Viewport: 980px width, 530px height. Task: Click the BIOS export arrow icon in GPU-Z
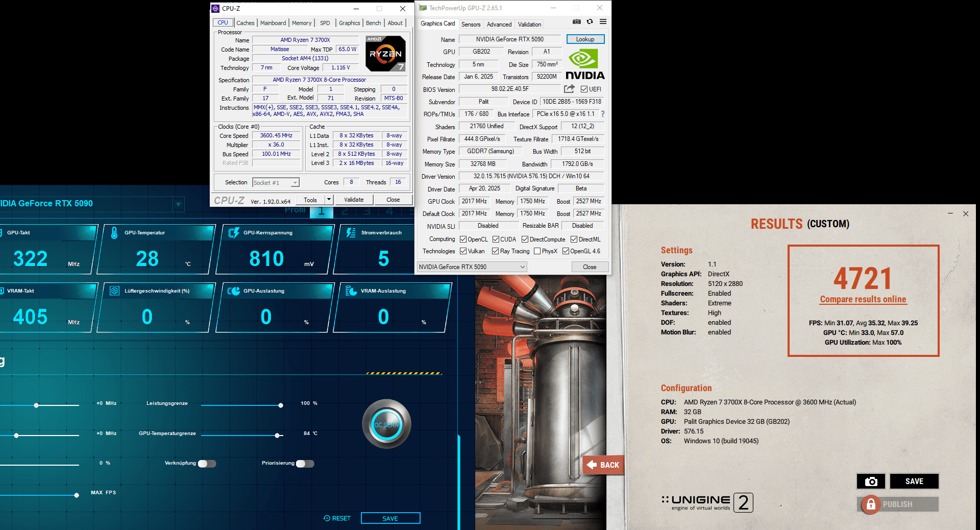[569, 89]
